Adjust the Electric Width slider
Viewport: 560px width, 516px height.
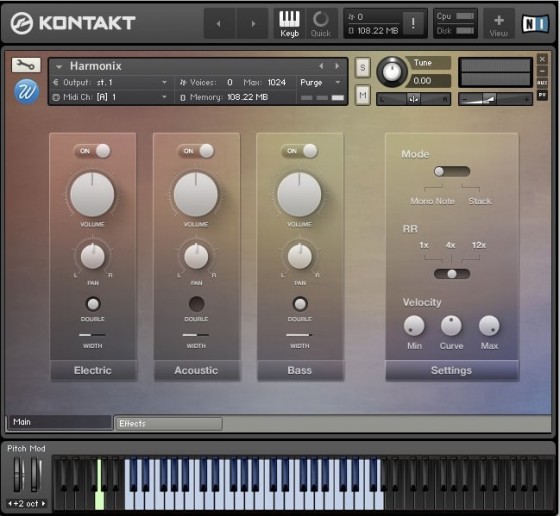point(92,335)
